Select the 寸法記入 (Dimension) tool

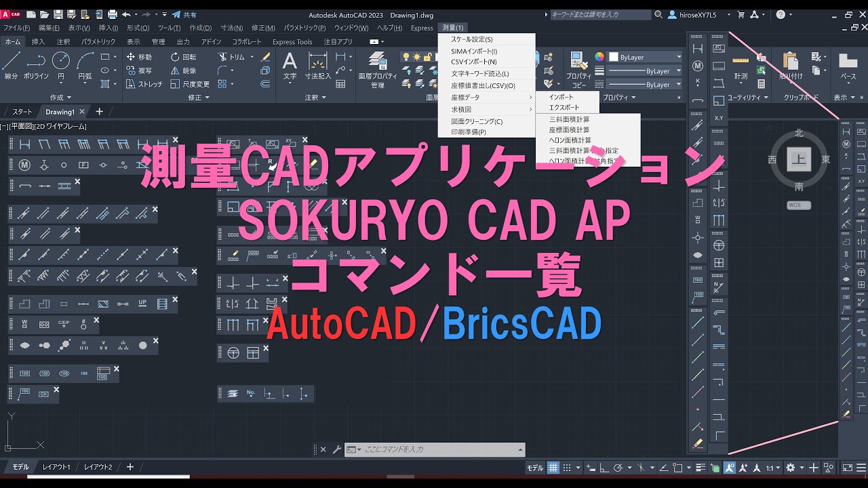(x=317, y=66)
